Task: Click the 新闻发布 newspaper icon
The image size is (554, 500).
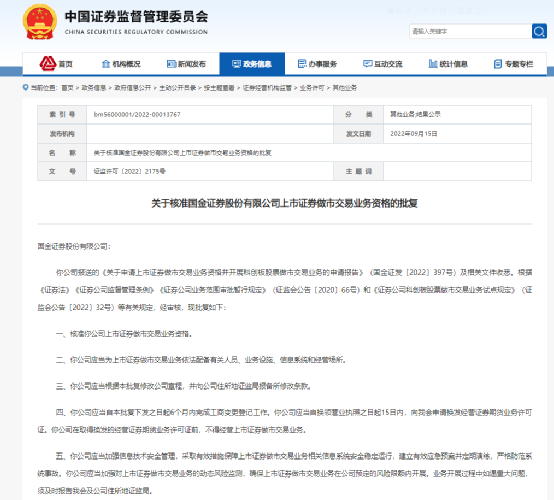Action: coord(171,64)
